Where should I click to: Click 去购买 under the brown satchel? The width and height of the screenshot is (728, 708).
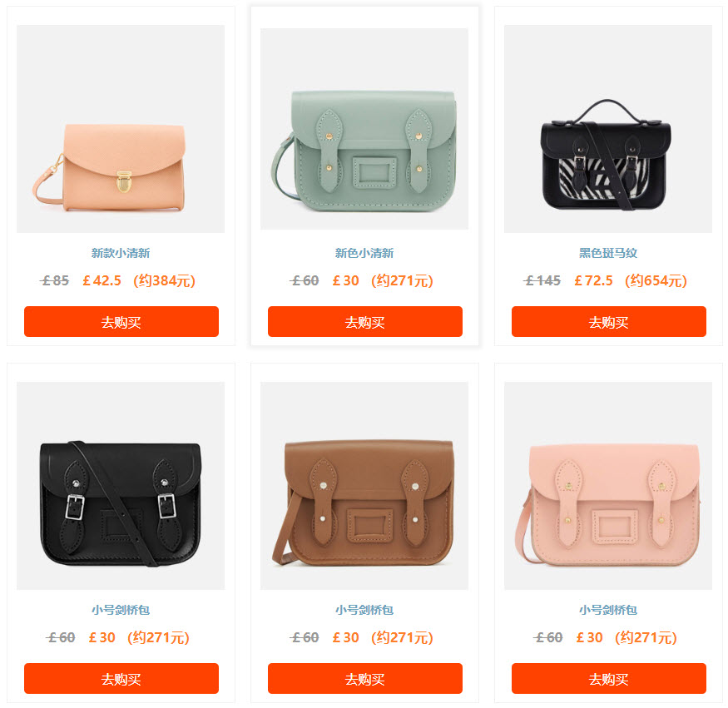[x=365, y=678]
